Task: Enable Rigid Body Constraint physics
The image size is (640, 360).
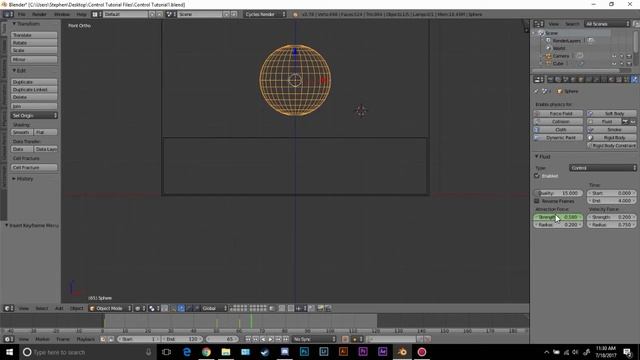Action: (611, 145)
